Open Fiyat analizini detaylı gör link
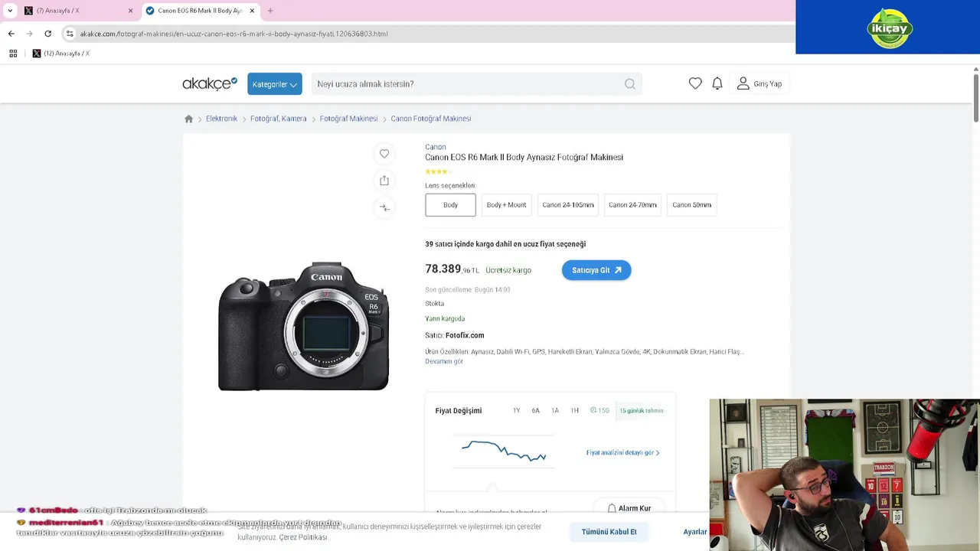 click(622, 453)
